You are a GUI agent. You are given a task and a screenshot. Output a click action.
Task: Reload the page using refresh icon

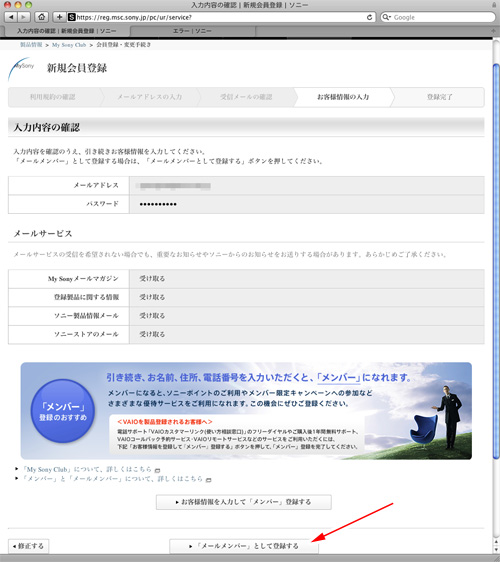click(370, 17)
